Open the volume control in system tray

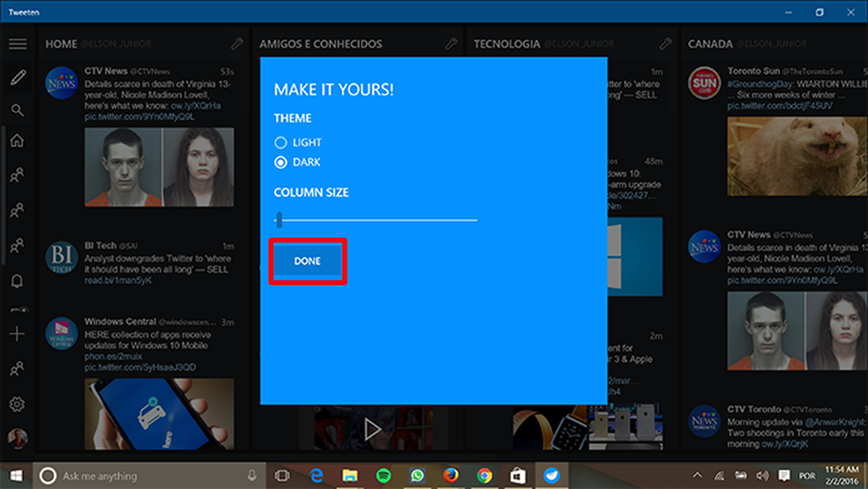[x=762, y=476]
